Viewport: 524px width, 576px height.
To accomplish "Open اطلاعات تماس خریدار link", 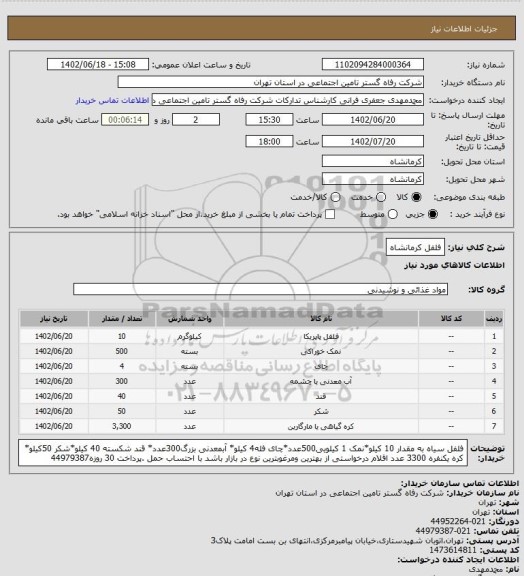I will tap(112, 101).
